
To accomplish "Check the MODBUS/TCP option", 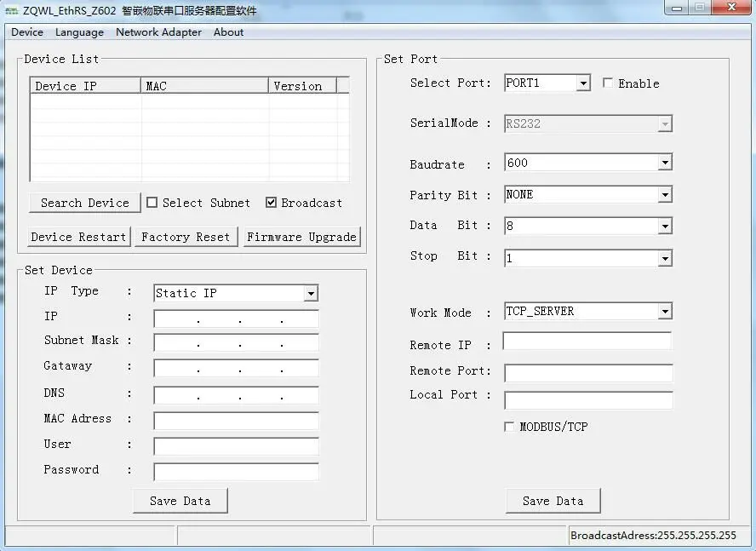I will pyautogui.click(x=508, y=427).
